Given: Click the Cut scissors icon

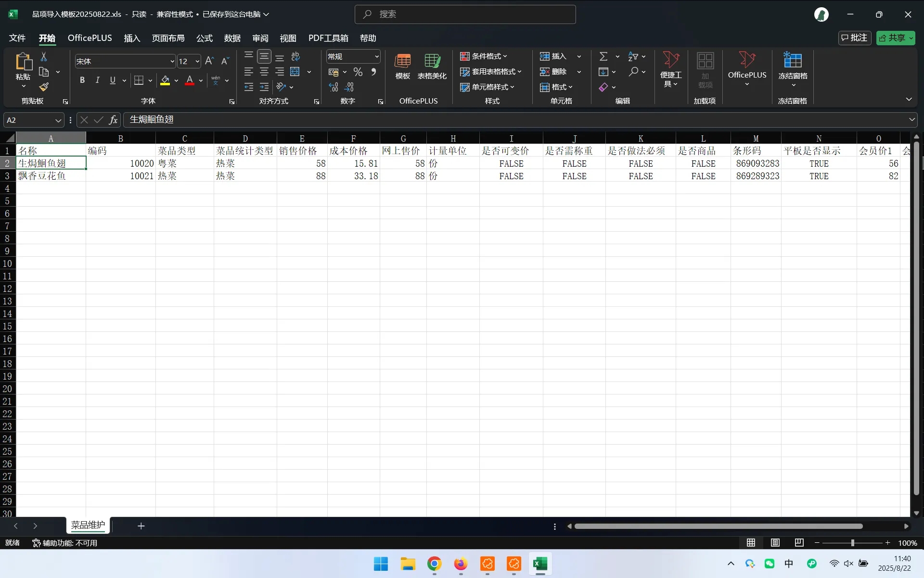Looking at the screenshot, I should [44, 57].
